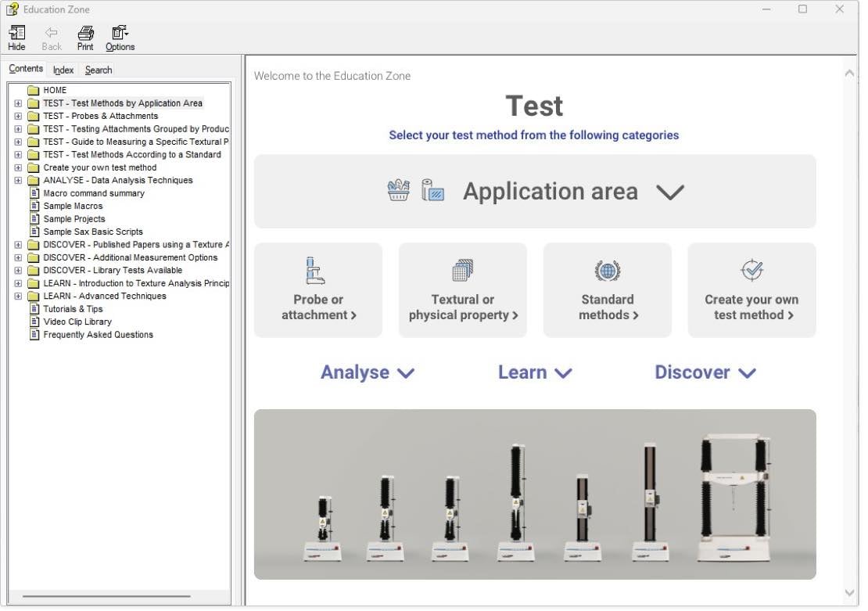Expand TEST - Probes & Attachments tree node
This screenshot has height=611, width=868.
18,116
